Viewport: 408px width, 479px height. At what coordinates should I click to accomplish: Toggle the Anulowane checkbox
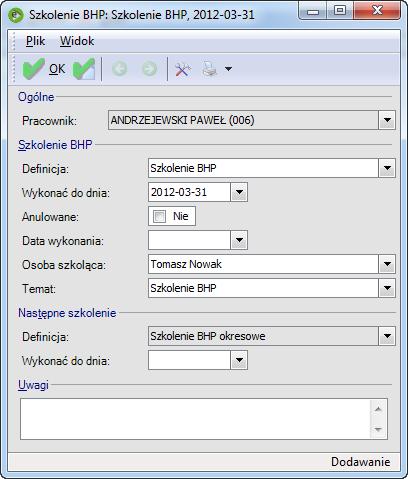tap(159, 216)
